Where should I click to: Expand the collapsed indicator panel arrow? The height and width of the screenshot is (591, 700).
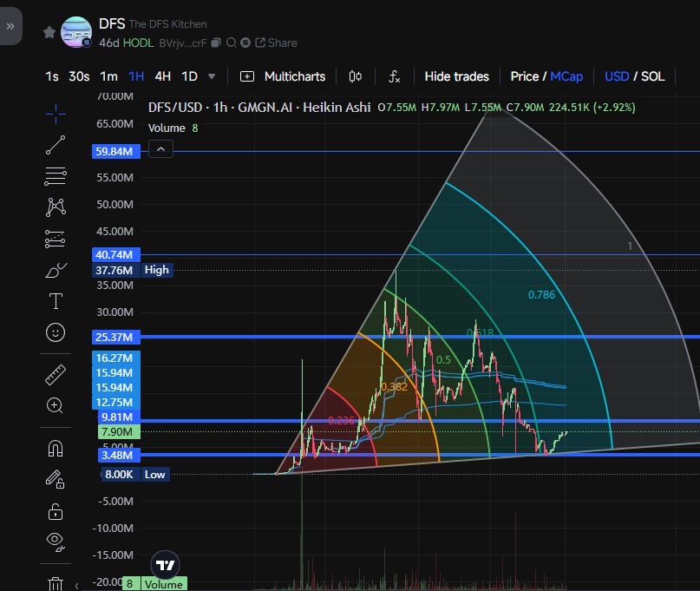point(160,148)
